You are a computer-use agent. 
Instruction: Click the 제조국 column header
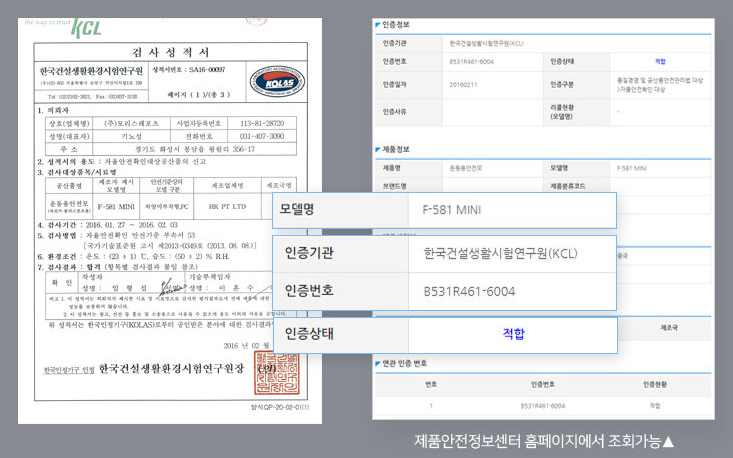(x=668, y=328)
